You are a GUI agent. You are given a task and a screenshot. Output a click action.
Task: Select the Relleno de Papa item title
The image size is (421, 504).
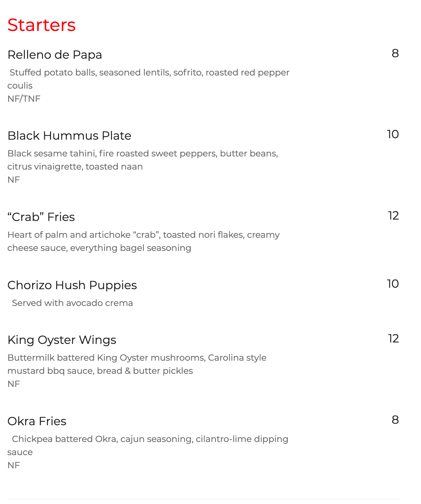coord(55,55)
